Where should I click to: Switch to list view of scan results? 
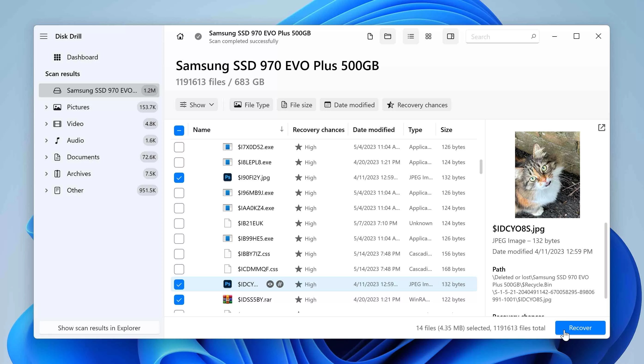410,36
